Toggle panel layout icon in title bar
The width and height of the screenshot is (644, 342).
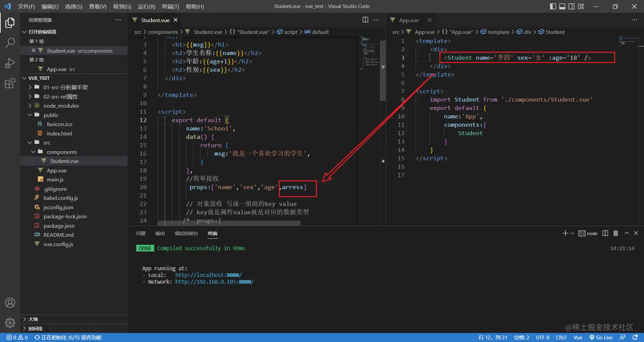tap(562, 6)
